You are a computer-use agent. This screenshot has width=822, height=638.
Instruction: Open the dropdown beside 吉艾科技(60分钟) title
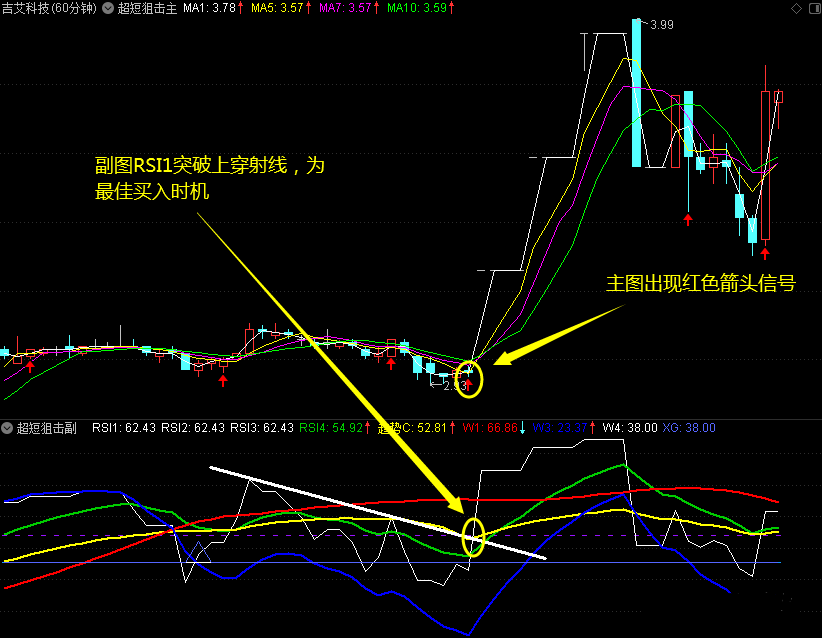[x=108, y=8]
